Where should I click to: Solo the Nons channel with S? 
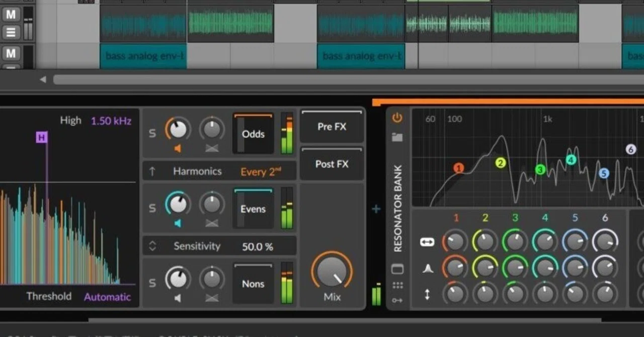click(x=152, y=284)
